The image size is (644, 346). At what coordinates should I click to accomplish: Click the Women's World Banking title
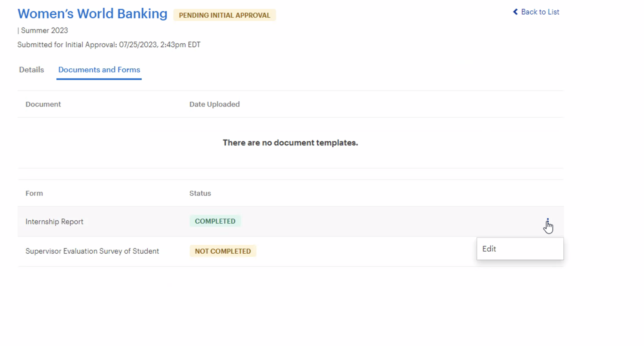(92, 14)
